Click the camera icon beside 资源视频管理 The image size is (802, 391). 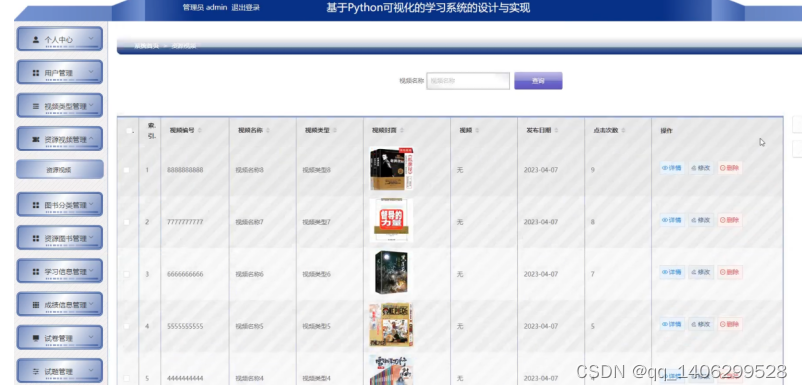[36, 139]
